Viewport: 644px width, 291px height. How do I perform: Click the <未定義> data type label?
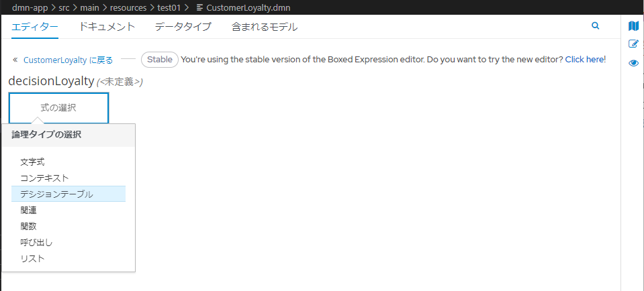pyautogui.click(x=120, y=82)
